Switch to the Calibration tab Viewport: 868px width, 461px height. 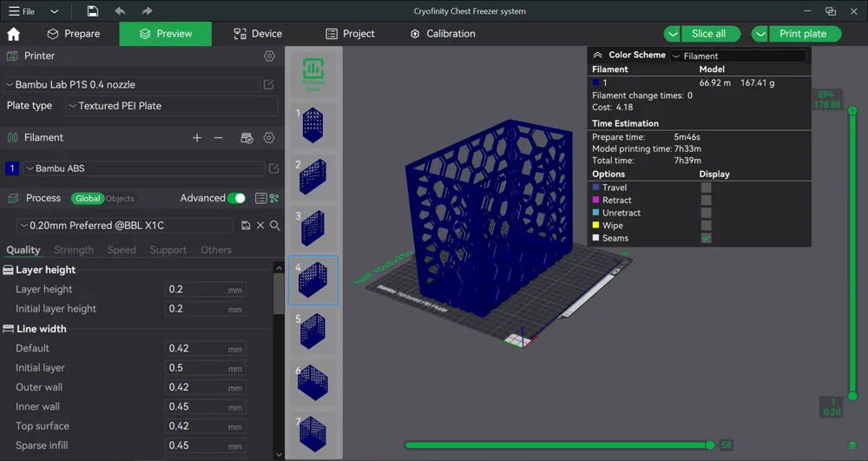coord(443,34)
